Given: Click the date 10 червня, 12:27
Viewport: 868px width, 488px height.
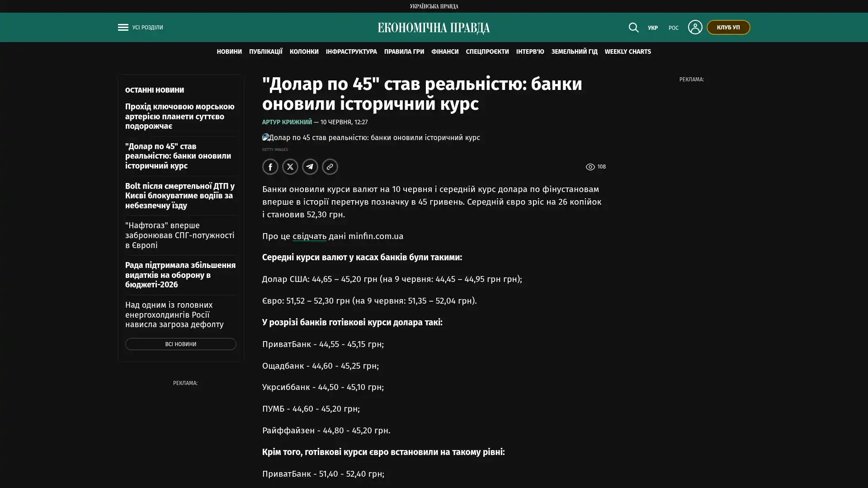Looking at the screenshot, I should [x=344, y=122].
